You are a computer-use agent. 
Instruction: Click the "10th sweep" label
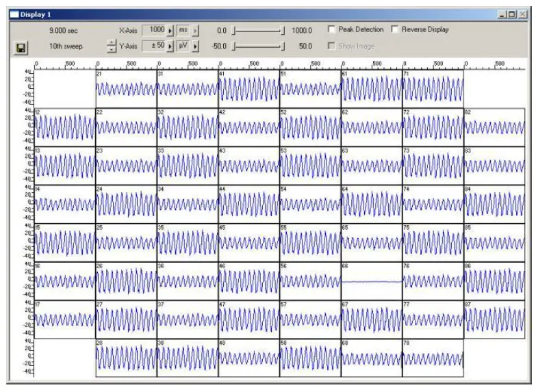click(x=66, y=46)
